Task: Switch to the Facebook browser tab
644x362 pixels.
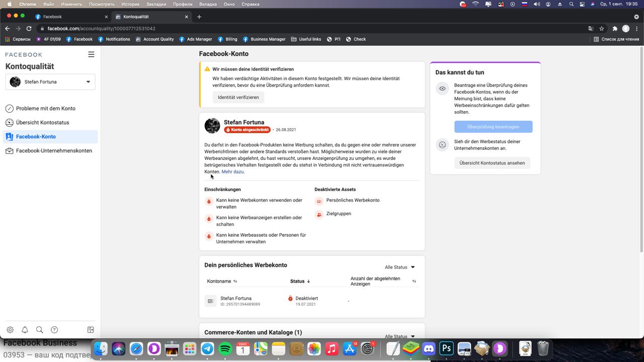Action: coord(72,17)
